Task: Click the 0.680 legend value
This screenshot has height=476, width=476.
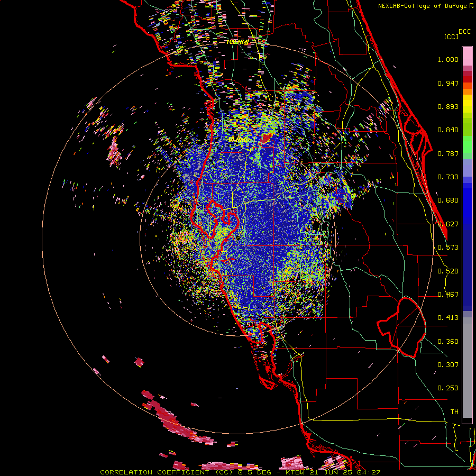Action: point(448,200)
